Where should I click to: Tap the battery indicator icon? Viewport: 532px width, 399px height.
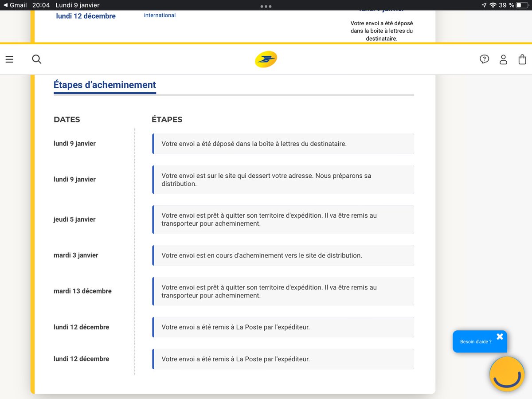click(x=522, y=5)
